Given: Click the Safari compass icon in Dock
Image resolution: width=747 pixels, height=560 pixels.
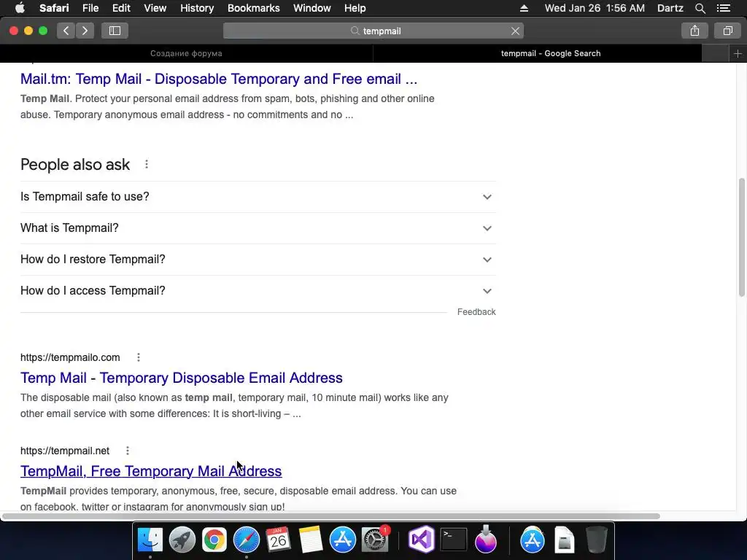Looking at the screenshot, I should click(x=247, y=540).
